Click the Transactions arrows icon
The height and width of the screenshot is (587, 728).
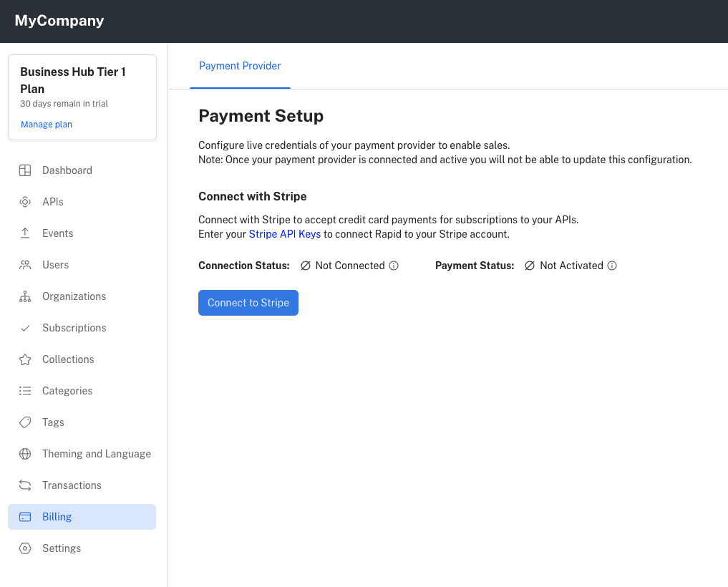tap(25, 486)
